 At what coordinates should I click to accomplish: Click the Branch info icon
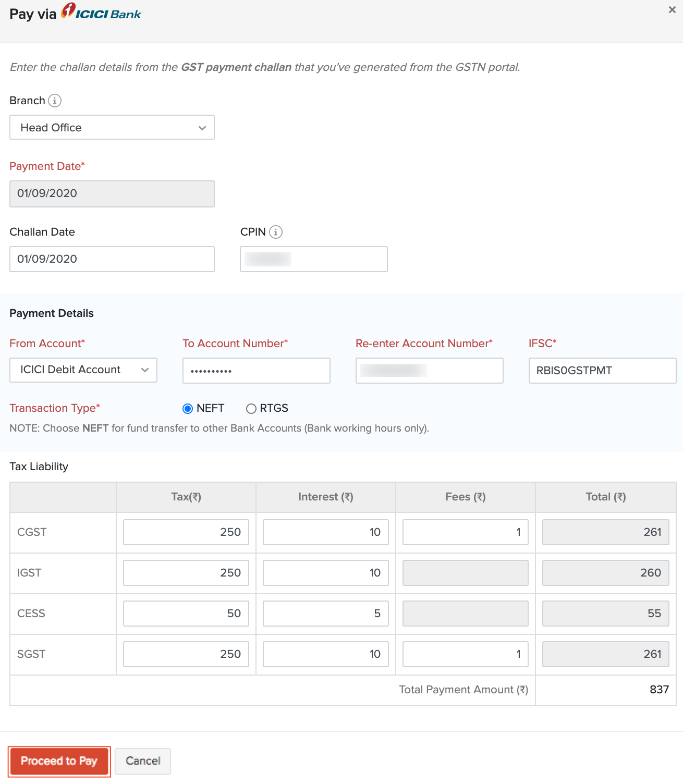[x=55, y=101]
